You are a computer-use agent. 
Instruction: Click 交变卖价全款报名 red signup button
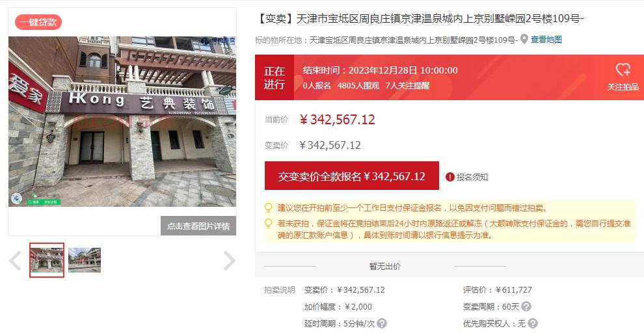coord(351,176)
